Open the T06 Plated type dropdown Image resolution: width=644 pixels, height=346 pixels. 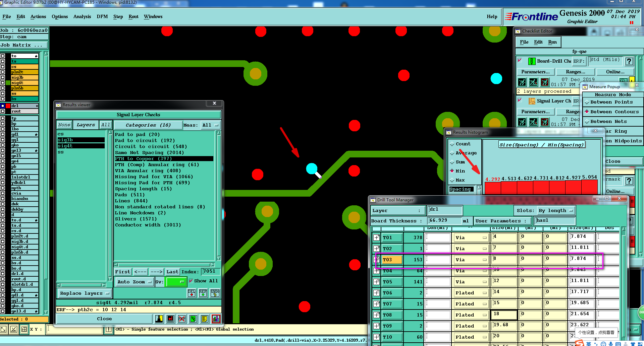[470, 293]
